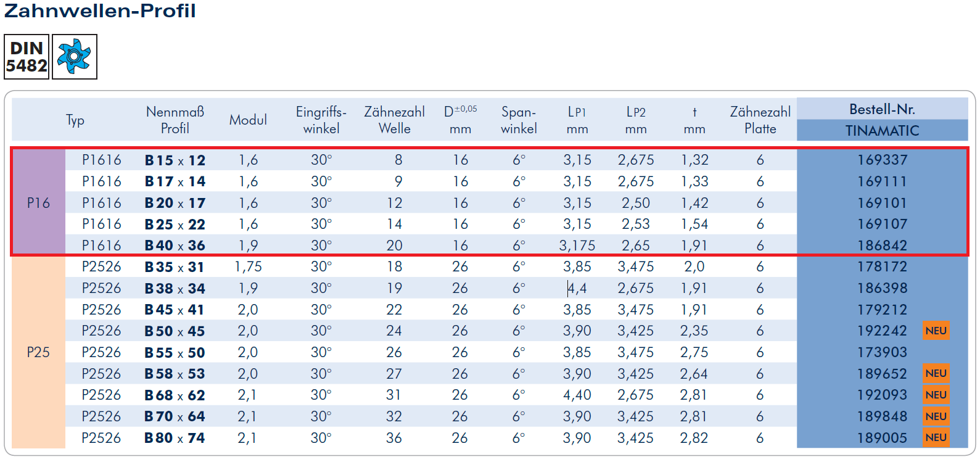
Task: Select profile B 17 x 14
Action: coord(175,181)
